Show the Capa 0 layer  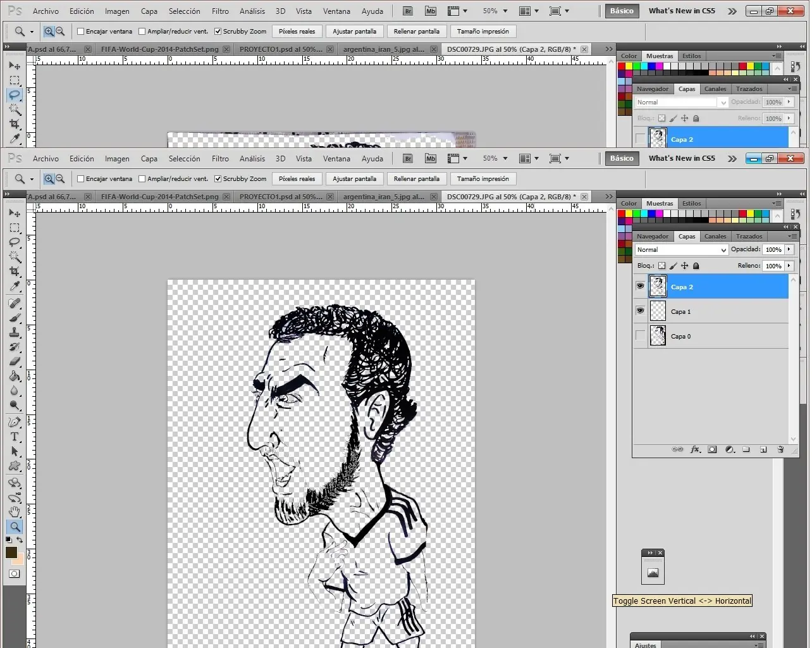point(640,336)
